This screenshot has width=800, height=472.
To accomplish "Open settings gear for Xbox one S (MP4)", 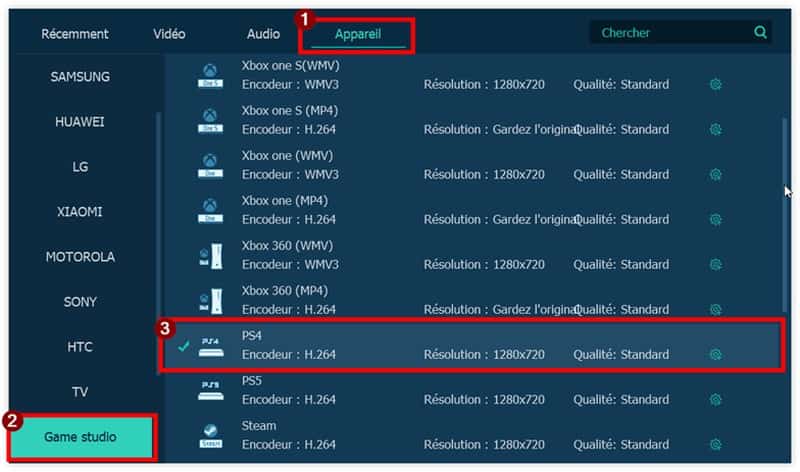I will pos(715,129).
